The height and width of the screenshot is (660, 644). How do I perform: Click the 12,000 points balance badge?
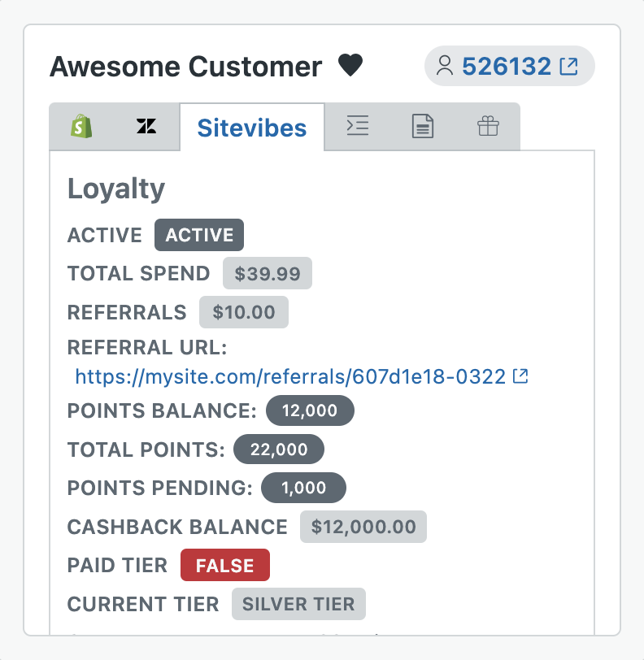(x=310, y=410)
